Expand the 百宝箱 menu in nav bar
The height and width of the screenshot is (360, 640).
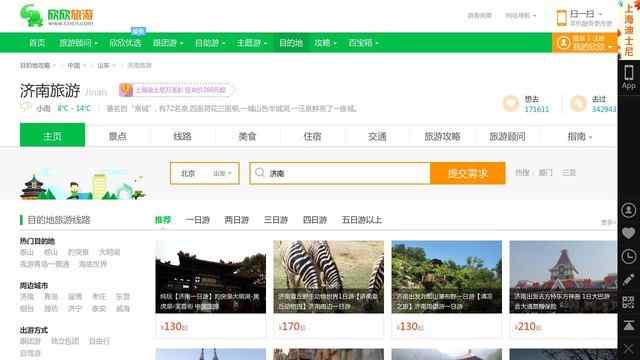pyautogui.click(x=363, y=43)
